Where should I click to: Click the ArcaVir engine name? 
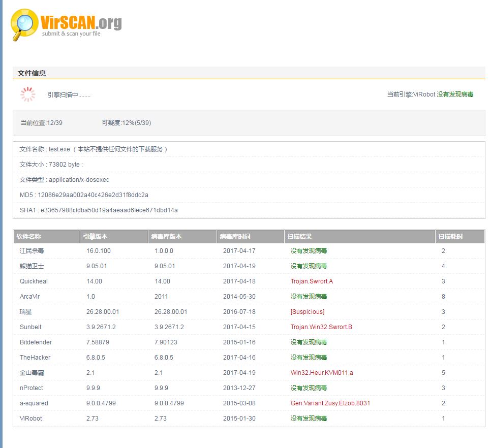29,297
